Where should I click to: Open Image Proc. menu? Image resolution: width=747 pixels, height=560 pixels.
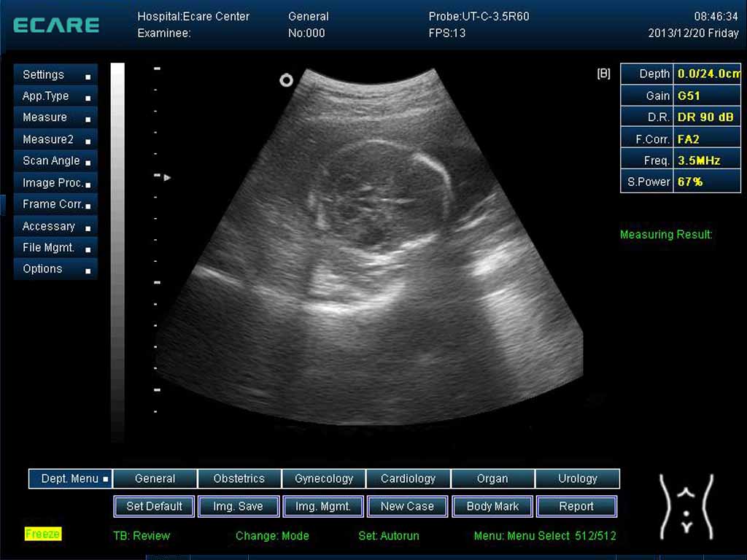click(55, 183)
